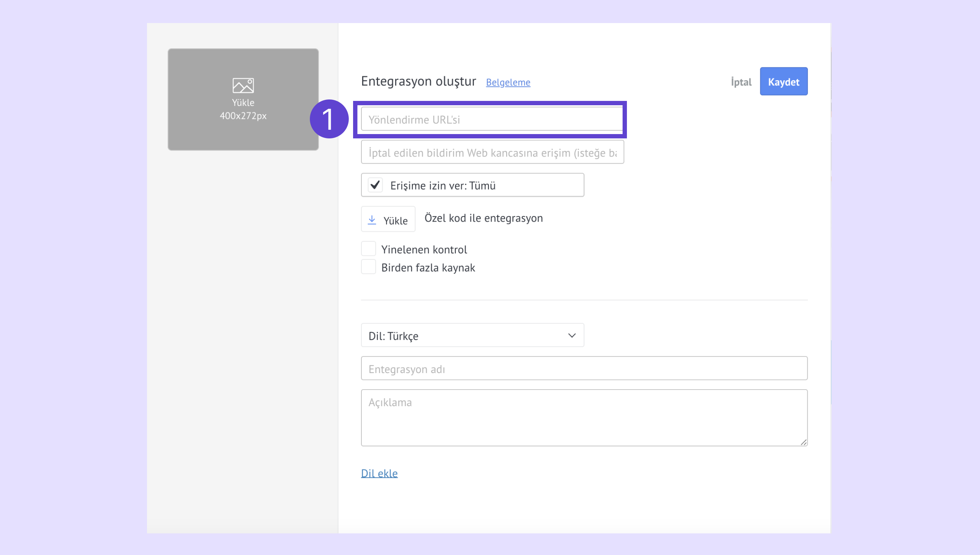Enable the Yinelenen kontrol checkbox

click(369, 249)
